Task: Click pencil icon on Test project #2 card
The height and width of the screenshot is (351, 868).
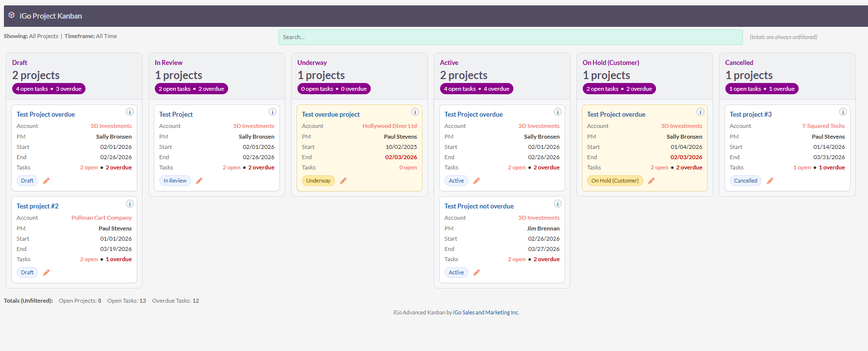Action: click(46, 273)
